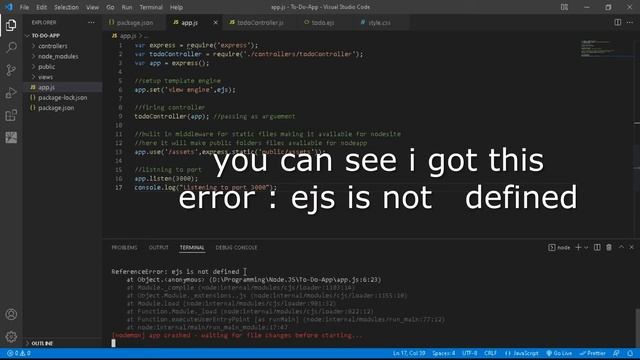Close the terminal panel
The image size is (640, 360).
[631, 247]
